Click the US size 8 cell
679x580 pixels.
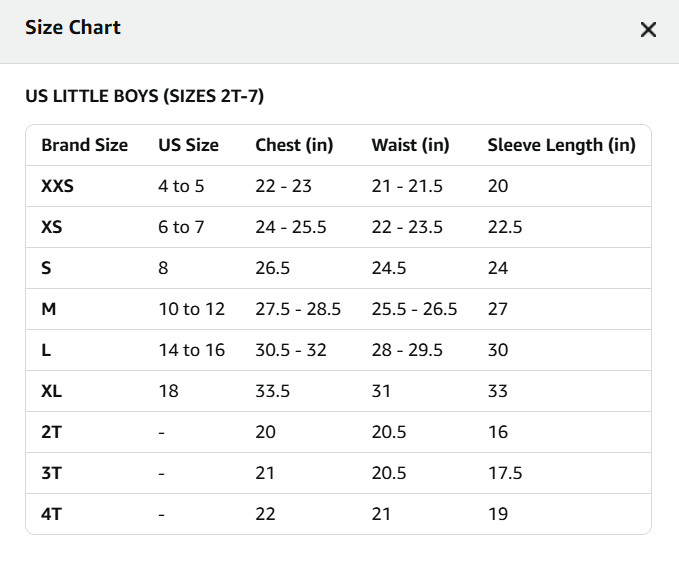(163, 268)
